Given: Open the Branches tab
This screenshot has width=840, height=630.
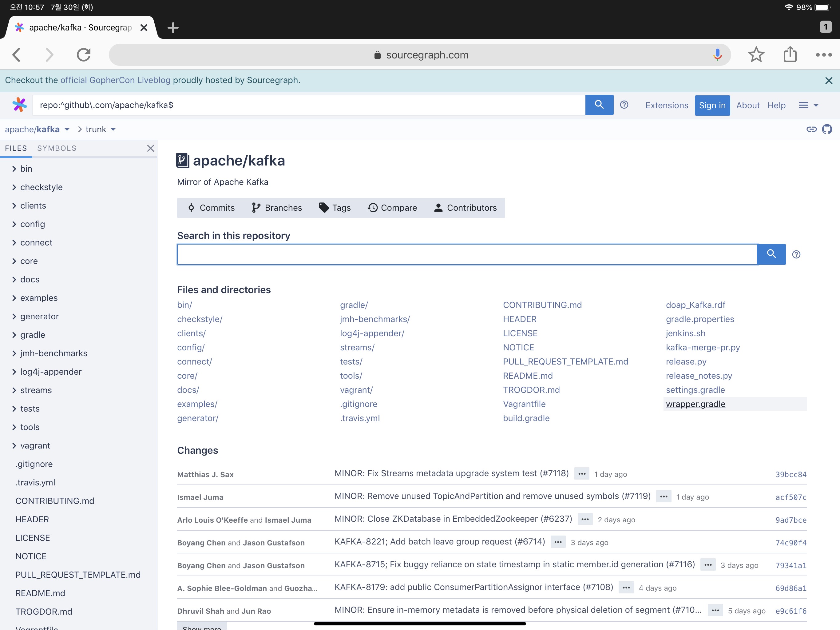Looking at the screenshot, I should point(277,208).
